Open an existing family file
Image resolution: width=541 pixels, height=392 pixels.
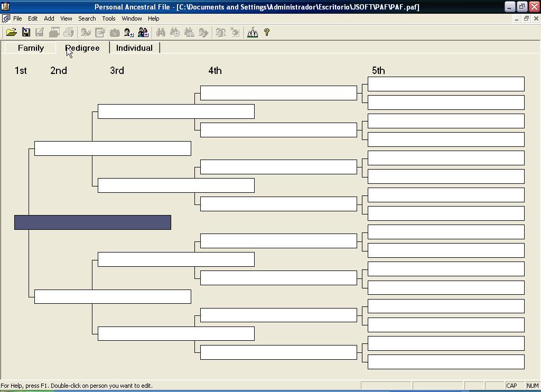12,32
